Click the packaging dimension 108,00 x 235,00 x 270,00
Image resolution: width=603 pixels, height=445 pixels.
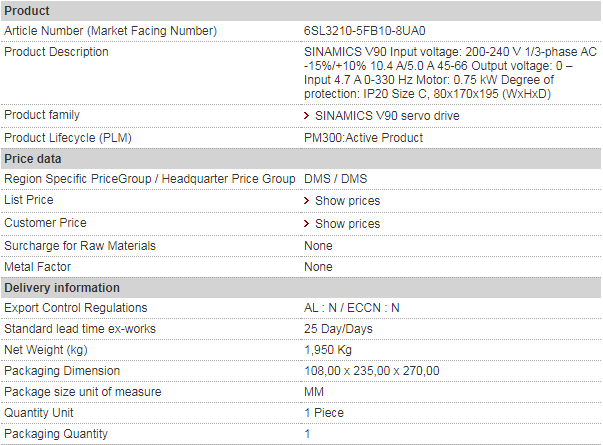click(x=371, y=371)
